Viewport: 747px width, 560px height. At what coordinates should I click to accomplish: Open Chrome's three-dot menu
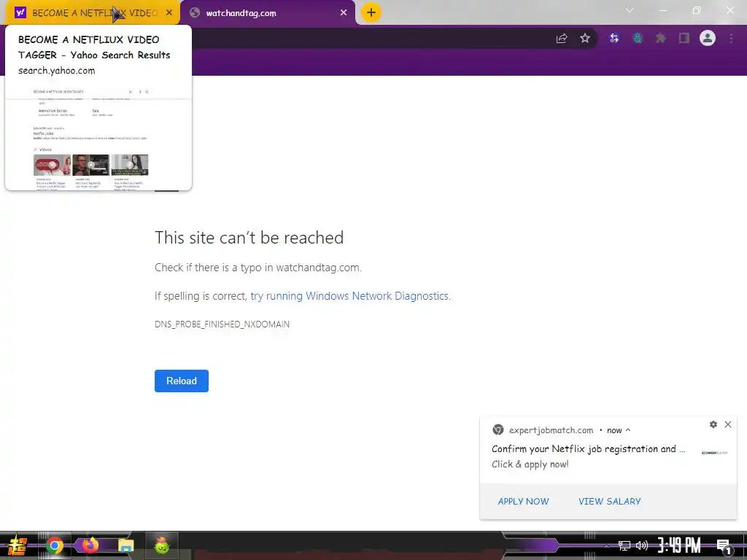point(731,38)
